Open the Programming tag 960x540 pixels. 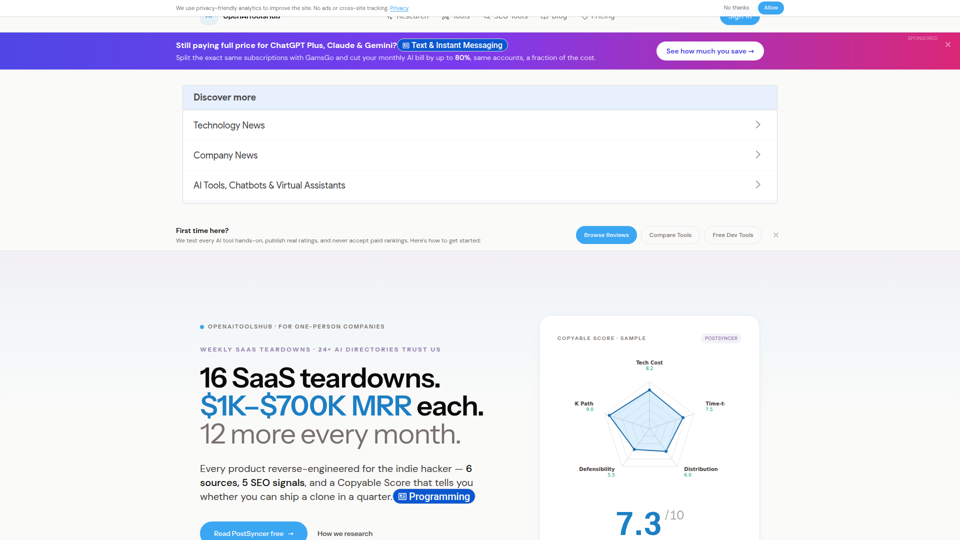click(x=434, y=497)
